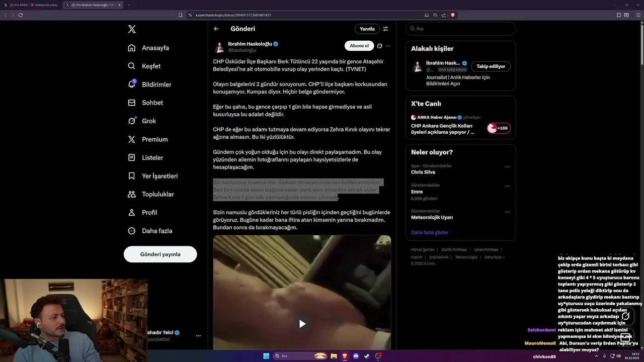Click the Takip ediliyor button
This screenshot has width=644, height=362.
tap(491, 66)
